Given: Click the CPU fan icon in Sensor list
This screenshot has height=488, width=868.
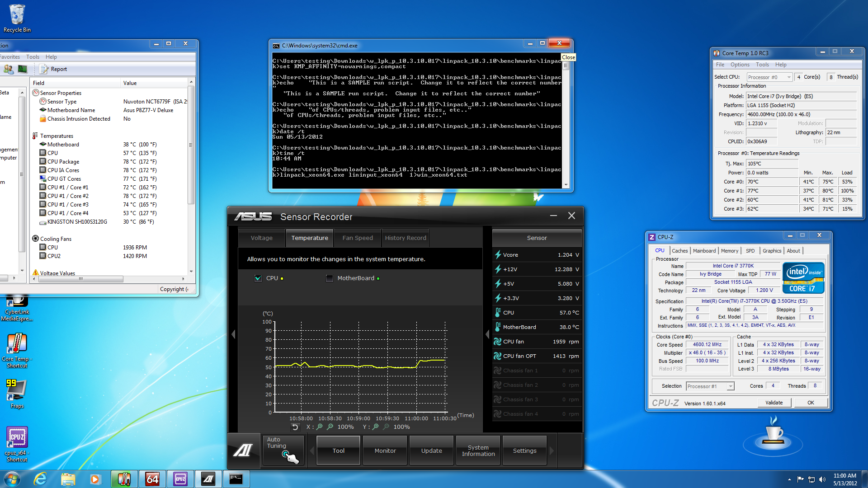Looking at the screenshot, I should [498, 342].
